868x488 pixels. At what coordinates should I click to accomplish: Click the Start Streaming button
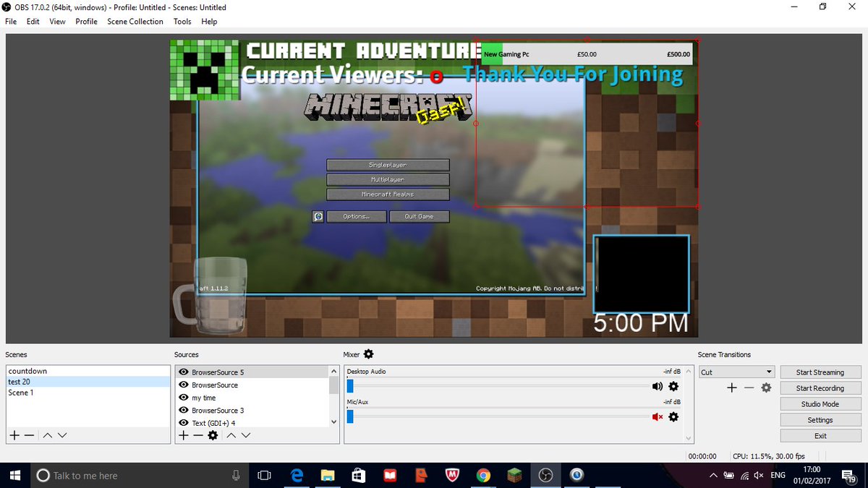point(820,372)
